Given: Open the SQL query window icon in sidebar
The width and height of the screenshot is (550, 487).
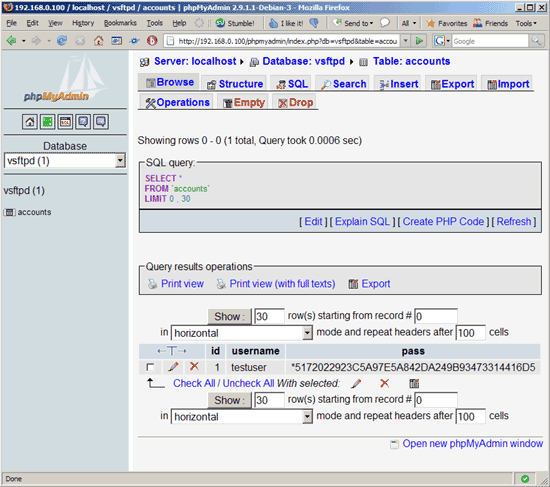Looking at the screenshot, I should [x=66, y=122].
